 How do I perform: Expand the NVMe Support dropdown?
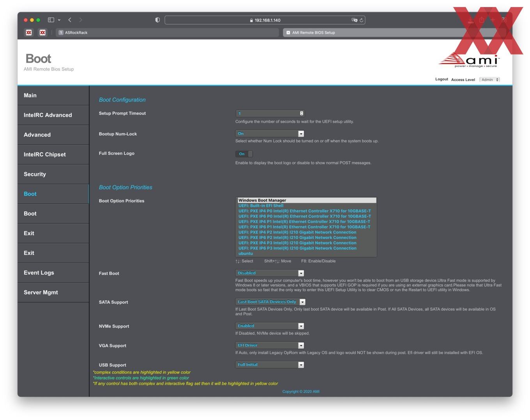pyautogui.click(x=270, y=326)
